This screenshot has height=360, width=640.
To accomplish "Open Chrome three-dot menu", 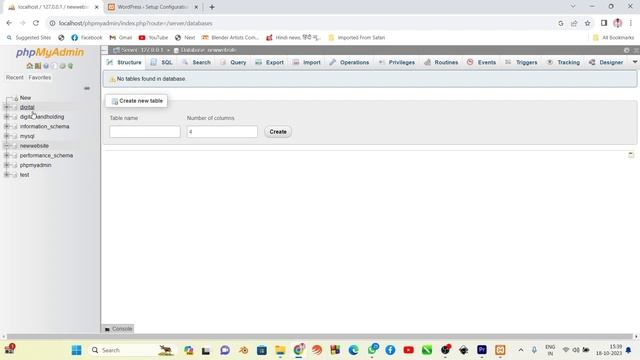I will pos(631,23).
